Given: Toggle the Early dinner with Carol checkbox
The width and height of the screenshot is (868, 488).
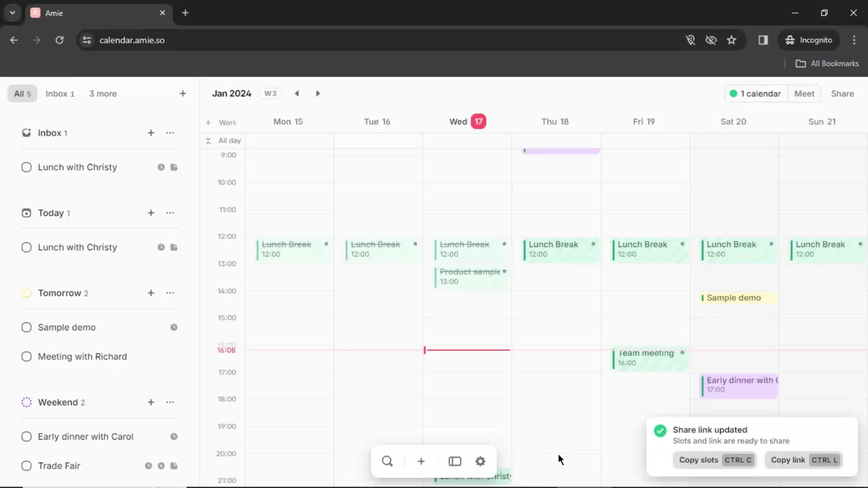Looking at the screenshot, I should tap(26, 436).
